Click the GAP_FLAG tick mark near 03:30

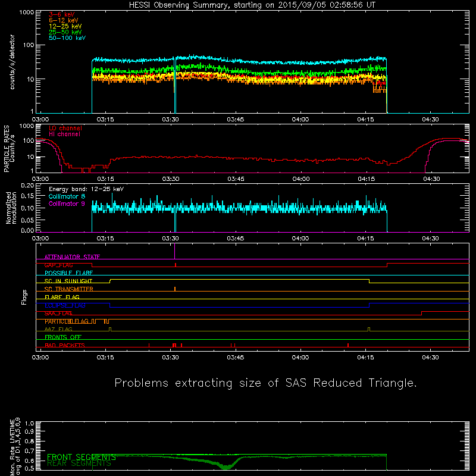pos(176,265)
